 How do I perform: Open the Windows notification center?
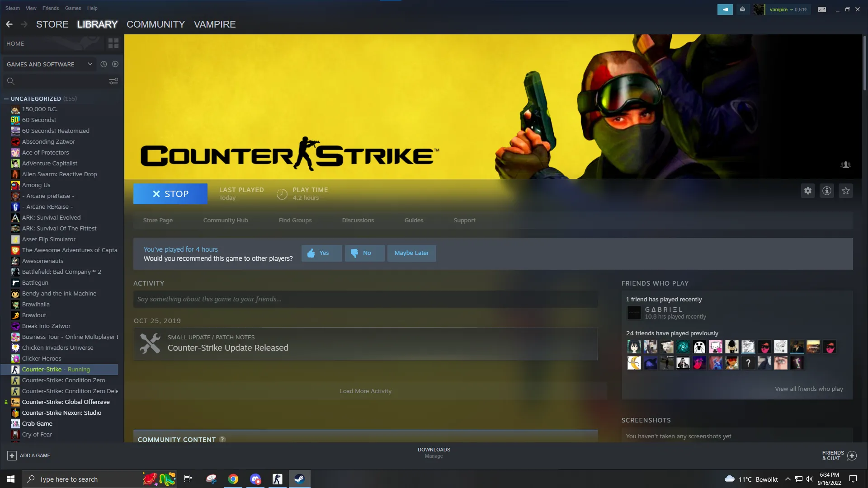coord(853,479)
